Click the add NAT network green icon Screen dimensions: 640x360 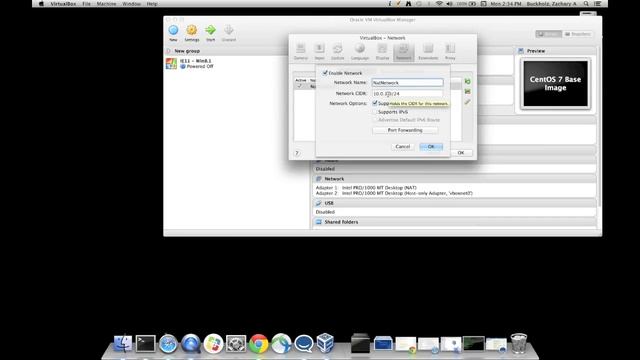467,82
